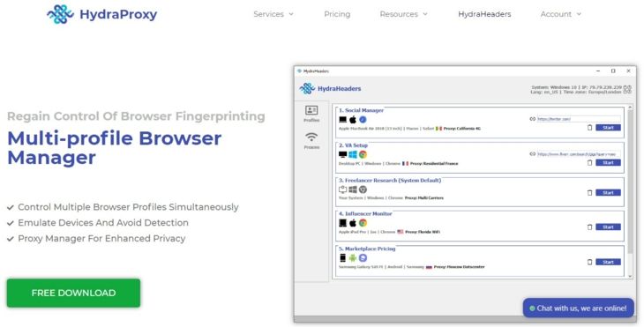Click the French flag in VA Setup

(405, 164)
